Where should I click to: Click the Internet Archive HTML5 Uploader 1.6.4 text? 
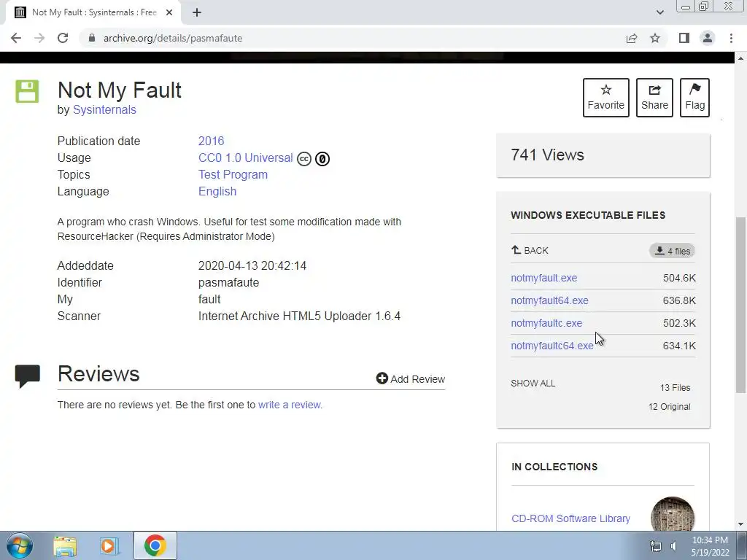(x=299, y=316)
